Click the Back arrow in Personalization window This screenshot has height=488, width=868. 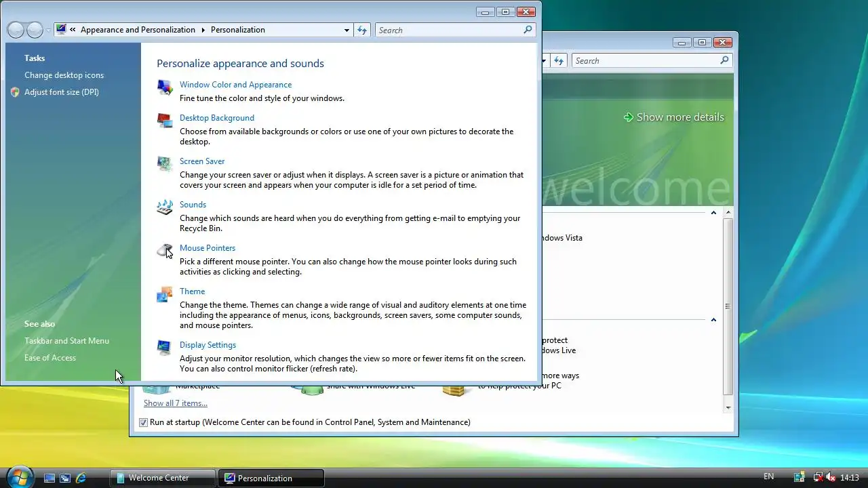click(x=16, y=30)
